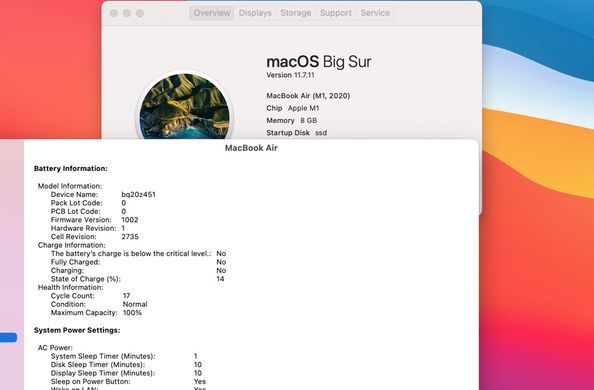Image resolution: width=594 pixels, height=390 pixels.
Task: Click the MacBook Air window title
Action: (x=251, y=148)
